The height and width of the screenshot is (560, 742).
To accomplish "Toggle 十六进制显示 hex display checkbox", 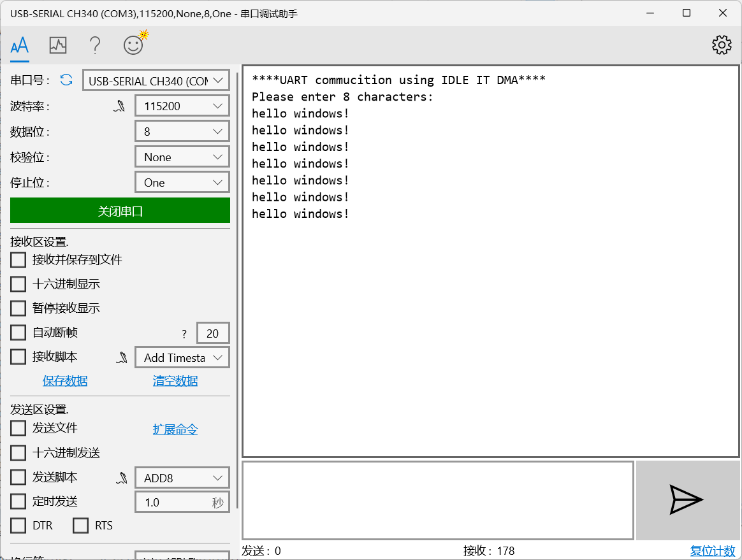I will point(18,284).
